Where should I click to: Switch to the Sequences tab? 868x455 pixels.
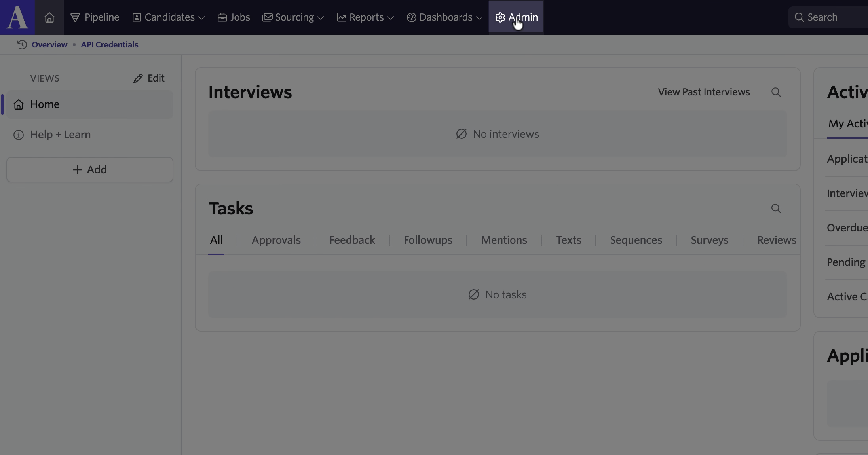coord(636,240)
